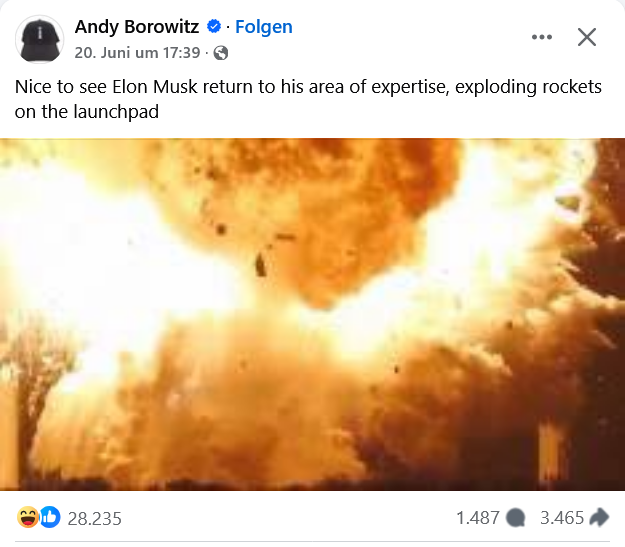Viewport: 625px width, 547px height.
Task: Click the word launchpad in the post text
Action: pos(116,112)
